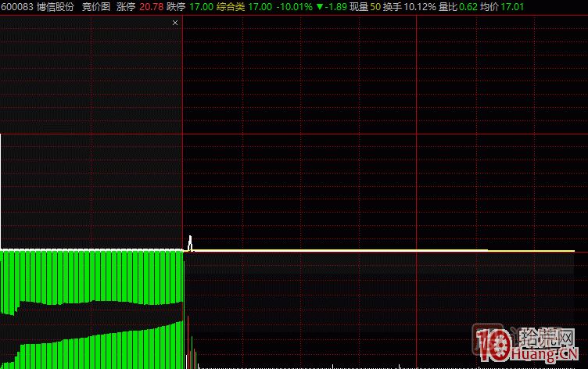The width and height of the screenshot is (588, 369).
Task: Click the 跌停 limit-down price 17.00
Action: pos(201,6)
